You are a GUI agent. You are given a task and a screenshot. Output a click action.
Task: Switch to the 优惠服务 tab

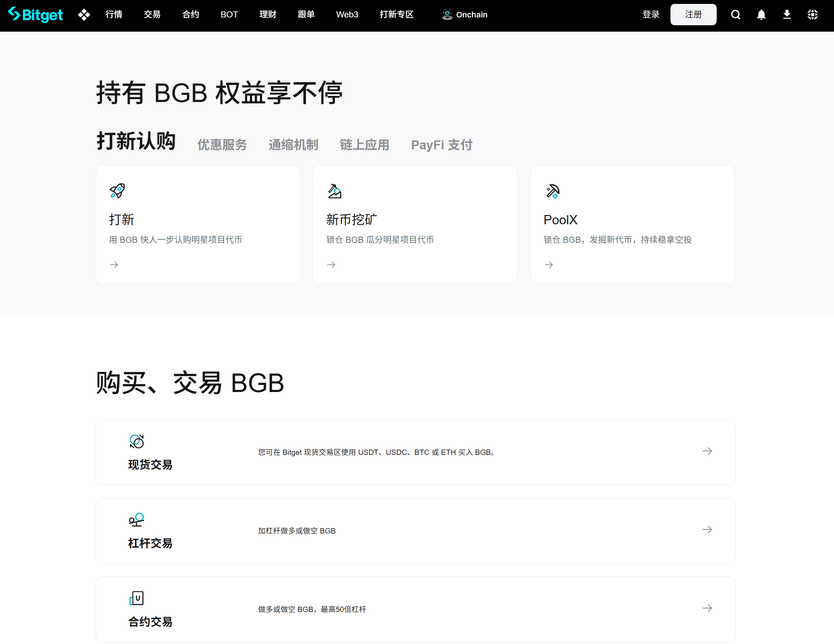coord(222,145)
